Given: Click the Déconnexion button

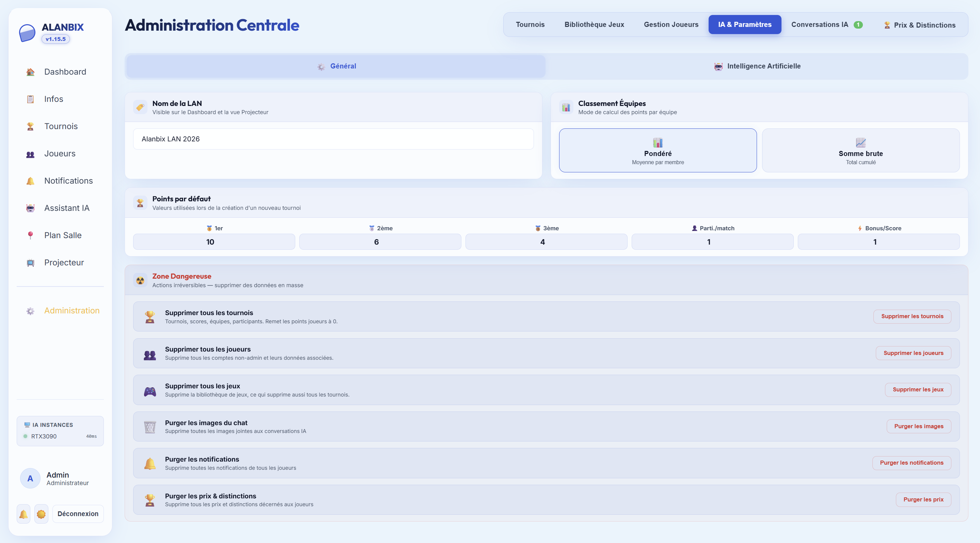Looking at the screenshot, I should click(78, 514).
